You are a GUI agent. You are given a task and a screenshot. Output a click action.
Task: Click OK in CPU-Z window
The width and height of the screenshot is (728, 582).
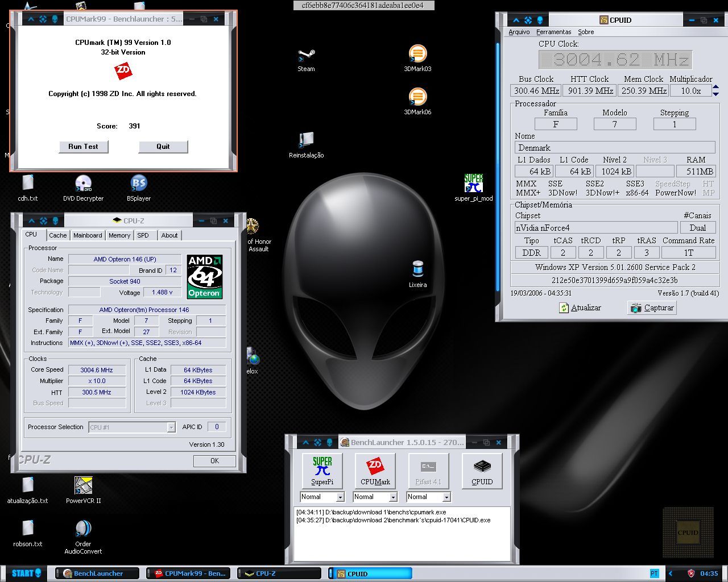[x=214, y=461]
